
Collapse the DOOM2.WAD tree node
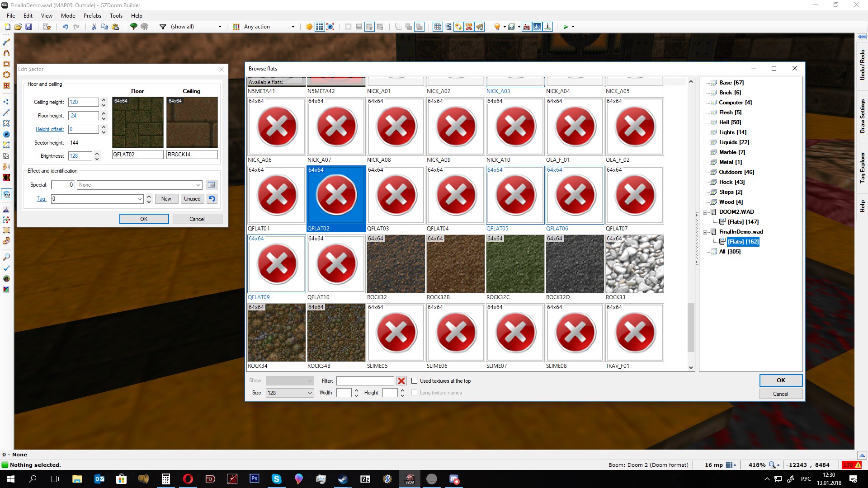[x=705, y=212]
